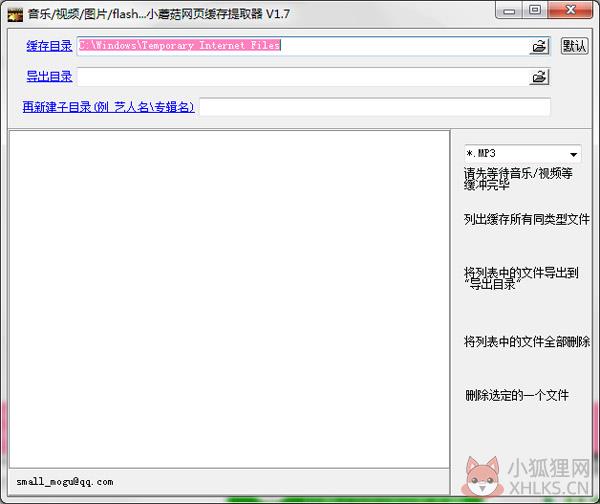600x504 pixels.
Task: Click 将列表中的文件全部删除
Action: pos(527,341)
